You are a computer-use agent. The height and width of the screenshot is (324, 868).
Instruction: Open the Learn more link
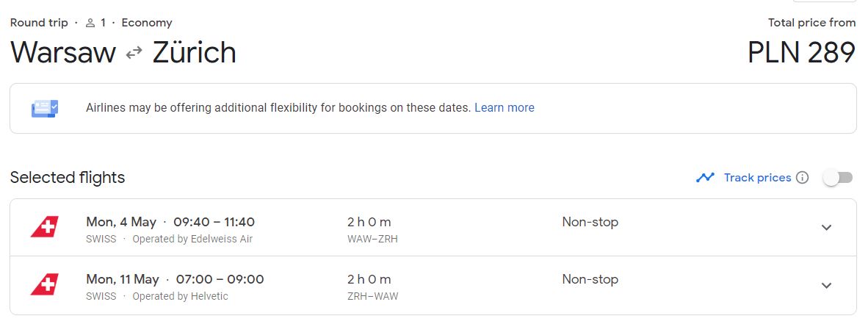click(504, 108)
